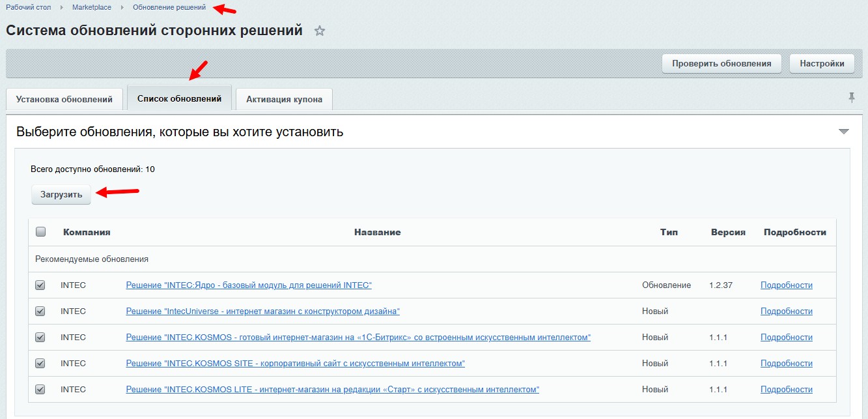Click the Всего доступно обновлений: 10 text

tap(92, 169)
